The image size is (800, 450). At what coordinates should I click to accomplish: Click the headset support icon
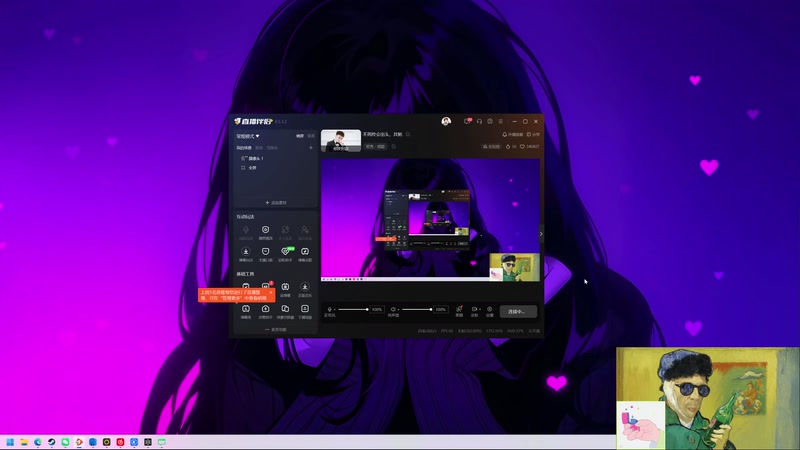coord(479,121)
